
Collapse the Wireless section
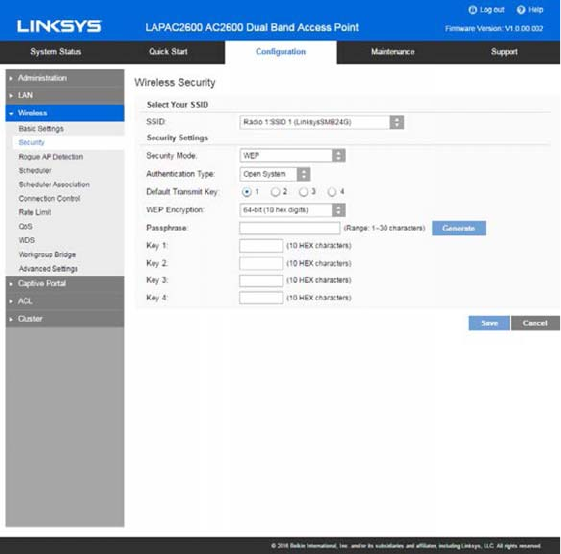(x=65, y=113)
